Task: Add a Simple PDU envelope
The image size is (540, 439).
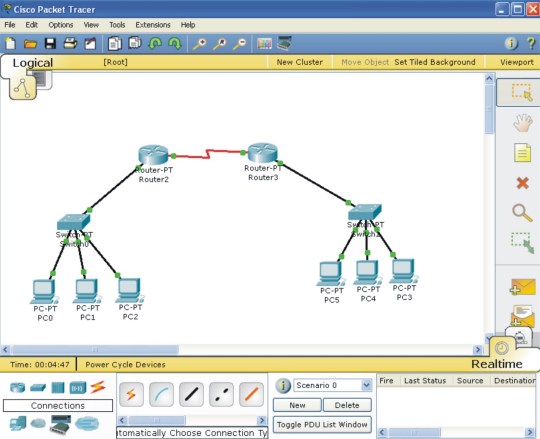Action: pos(522,287)
